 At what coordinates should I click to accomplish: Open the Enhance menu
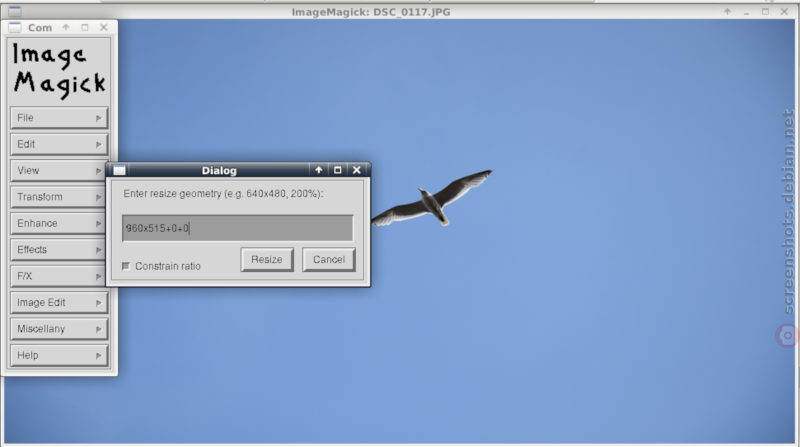(x=58, y=224)
